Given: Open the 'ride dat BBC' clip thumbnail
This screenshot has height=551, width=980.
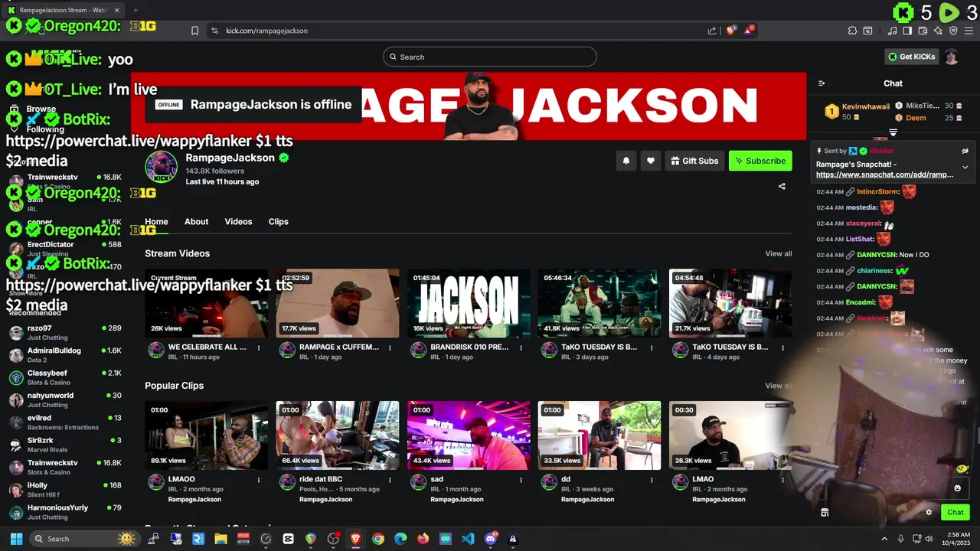Looking at the screenshot, I should pos(338,435).
